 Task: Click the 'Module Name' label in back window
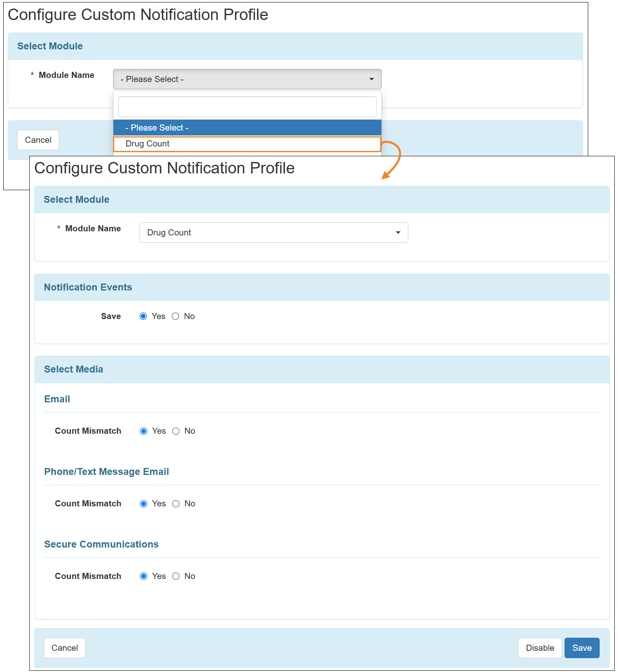click(66, 75)
